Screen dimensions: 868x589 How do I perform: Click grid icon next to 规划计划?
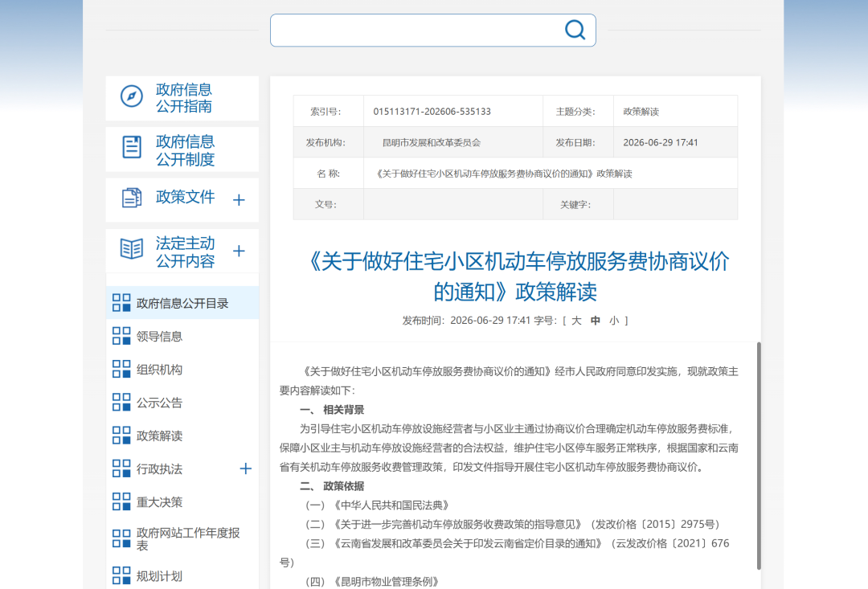point(121,575)
